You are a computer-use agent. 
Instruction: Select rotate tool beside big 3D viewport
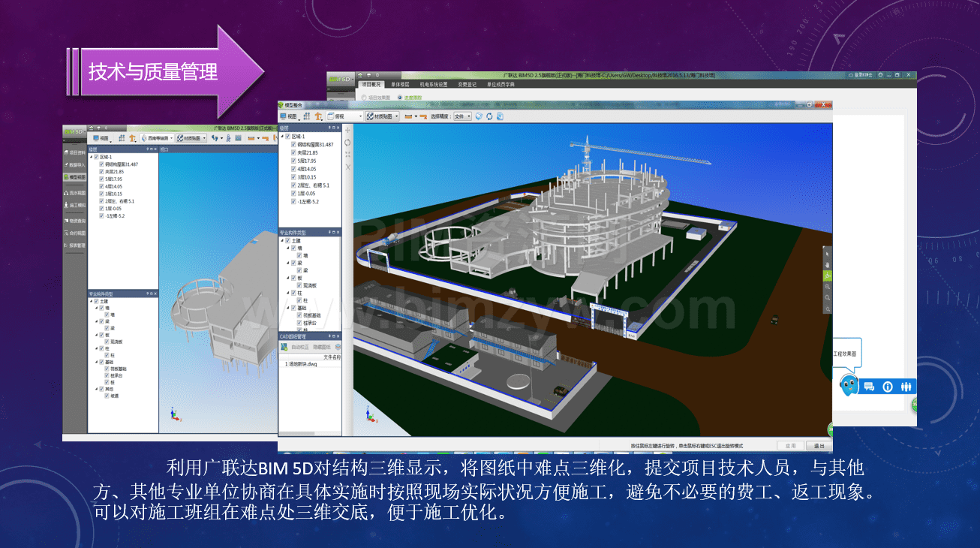coord(347,142)
